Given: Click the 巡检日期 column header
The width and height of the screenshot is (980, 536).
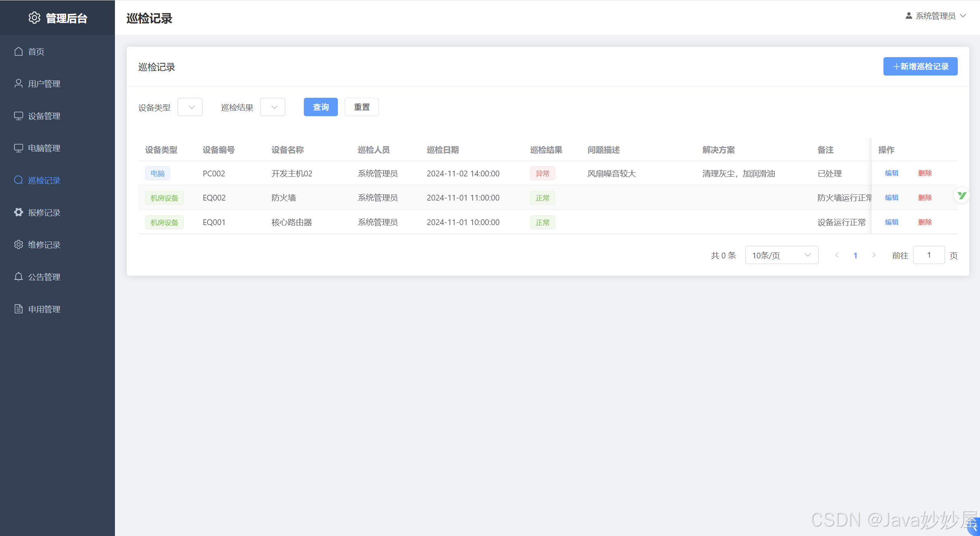Looking at the screenshot, I should pos(442,150).
